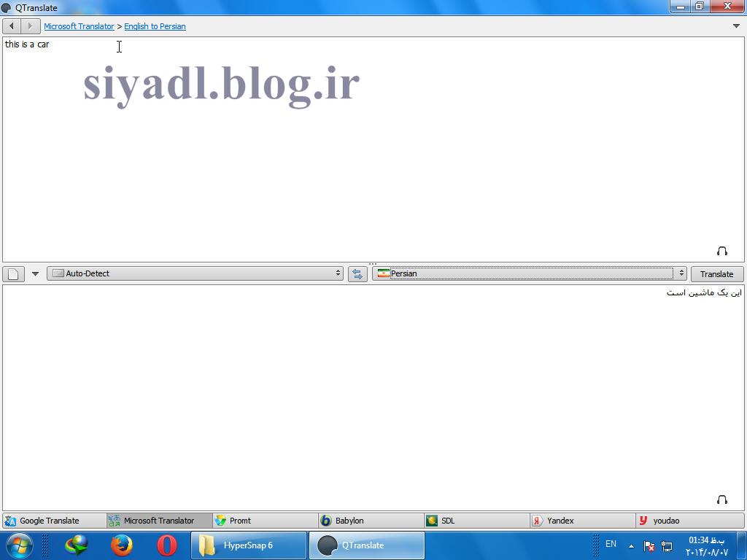This screenshot has height=560, width=747.
Task: Click the splitter grip above the language bar
Action: (x=373, y=264)
